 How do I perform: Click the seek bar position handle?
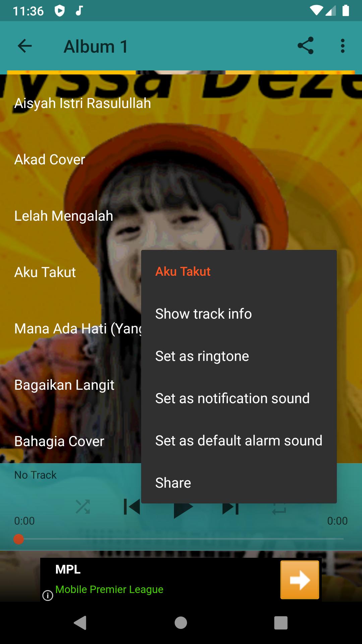coord(18,539)
